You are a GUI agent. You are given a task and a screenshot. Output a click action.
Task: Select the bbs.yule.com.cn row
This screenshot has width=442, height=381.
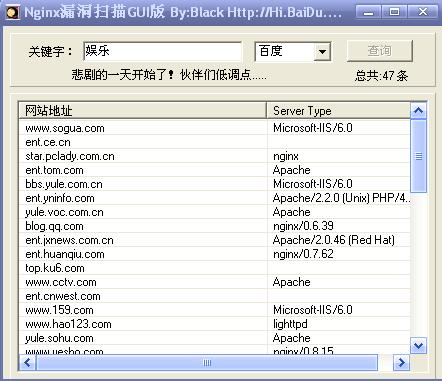tap(215, 184)
